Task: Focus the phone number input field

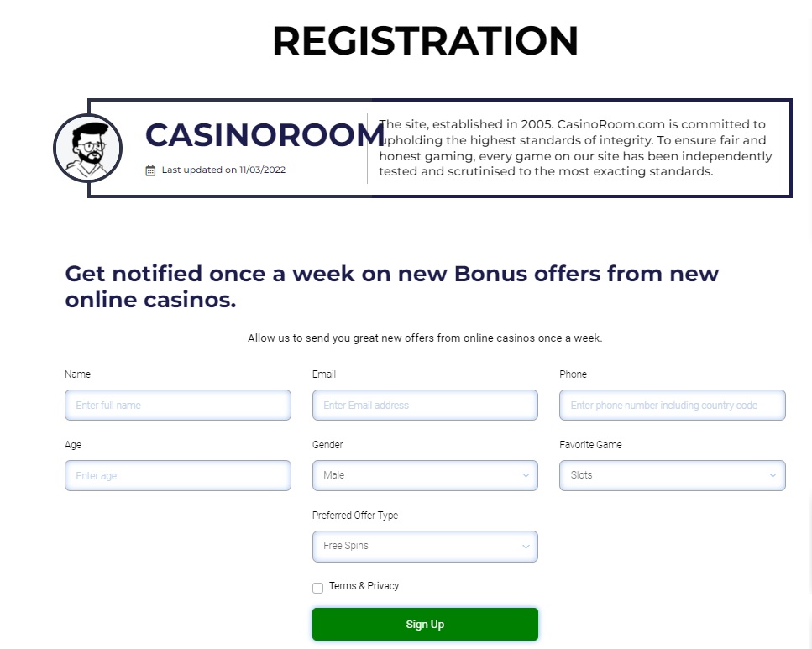Action: tap(672, 405)
